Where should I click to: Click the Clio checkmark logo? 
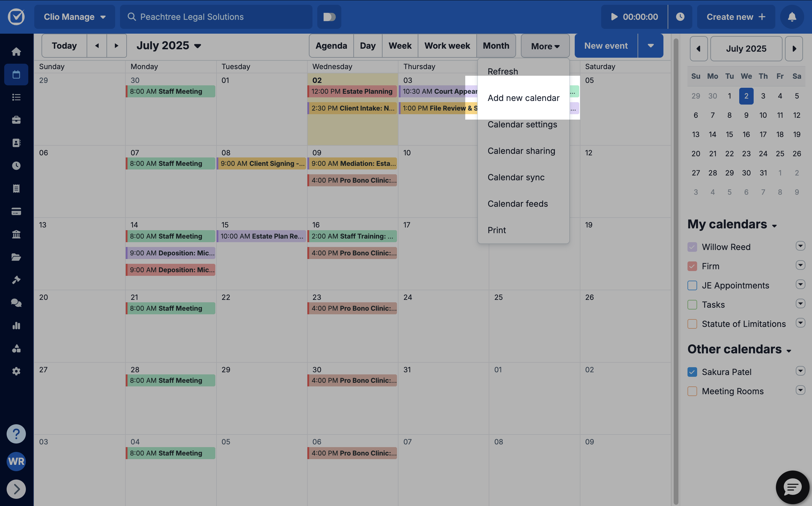(x=16, y=17)
